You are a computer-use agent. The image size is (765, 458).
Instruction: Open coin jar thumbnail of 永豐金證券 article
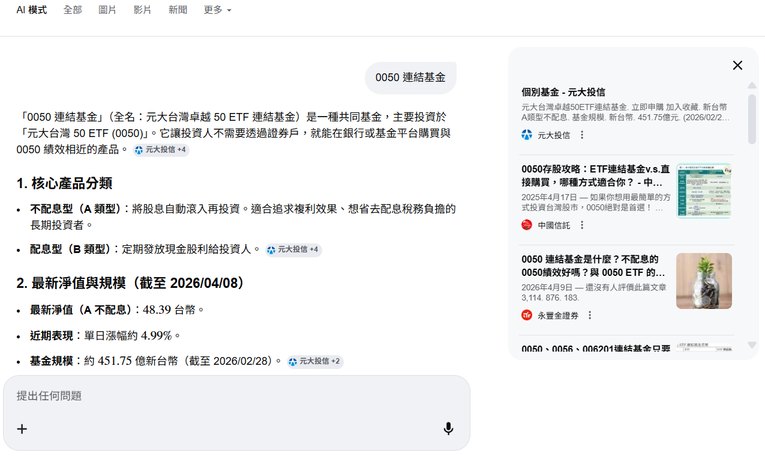[704, 281]
